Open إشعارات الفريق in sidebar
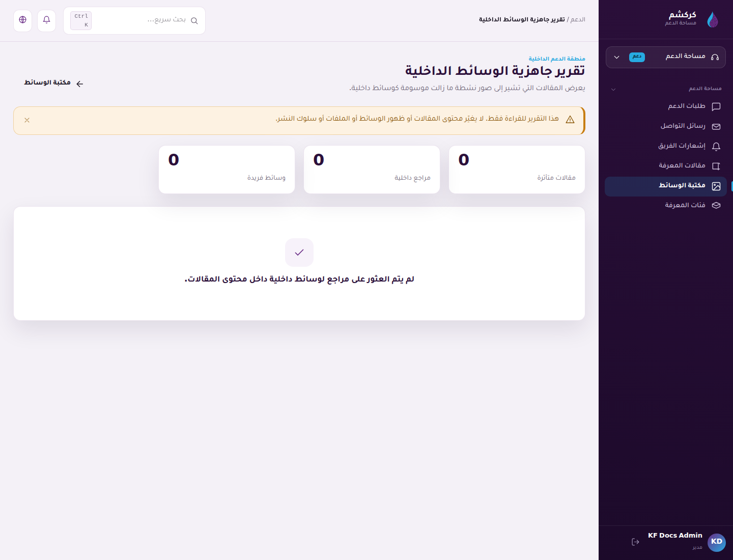The height and width of the screenshot is (560, 733). click(666, 146)
